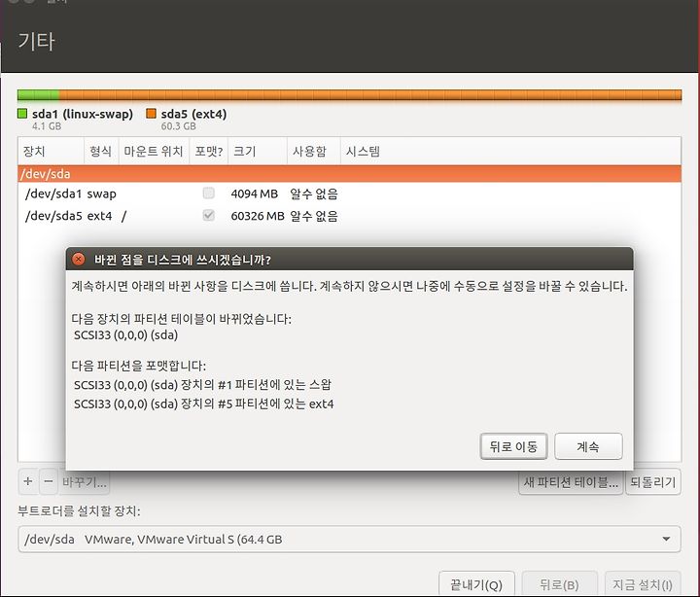Click the 형식 column header
700x597 pixels.
101,152
